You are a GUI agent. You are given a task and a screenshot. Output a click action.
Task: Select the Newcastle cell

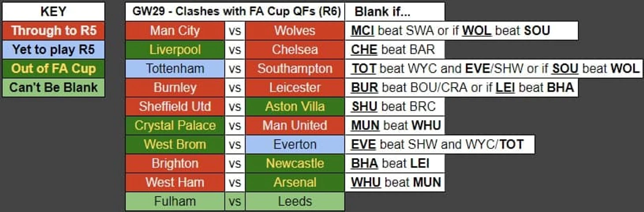click(x=295, y=163)
